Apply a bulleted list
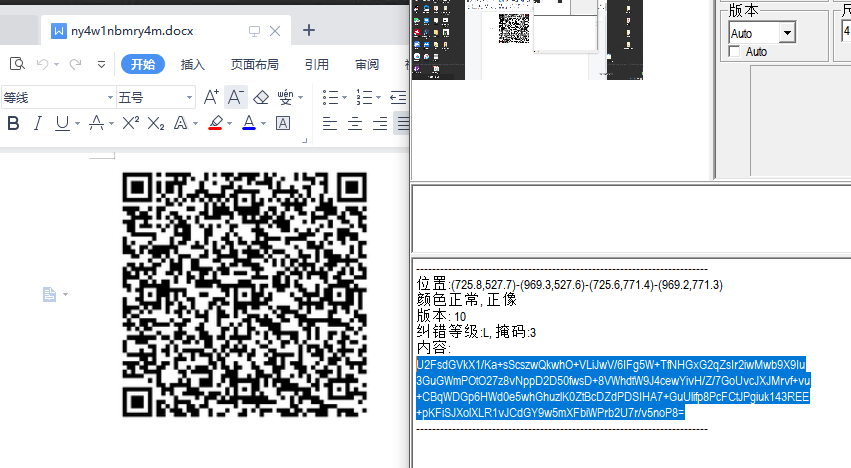The width and height of the screenshot is (851, 468). [331, 98]
